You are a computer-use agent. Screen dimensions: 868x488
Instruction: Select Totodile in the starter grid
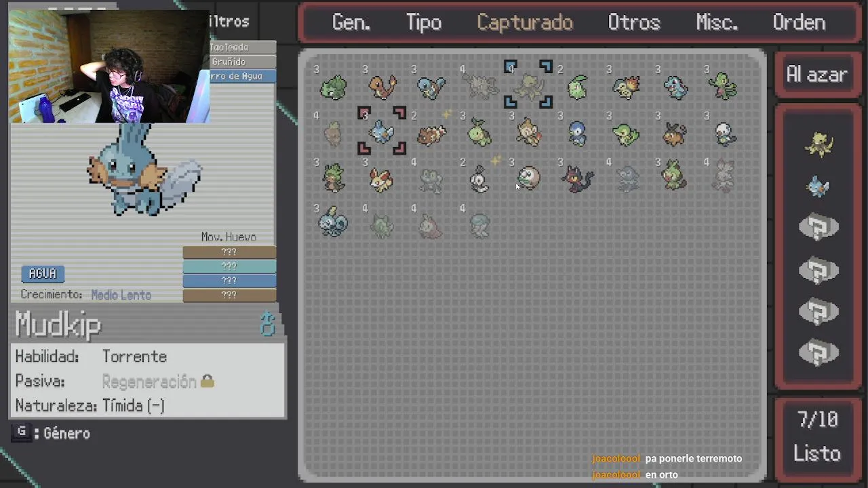[675, 87]
